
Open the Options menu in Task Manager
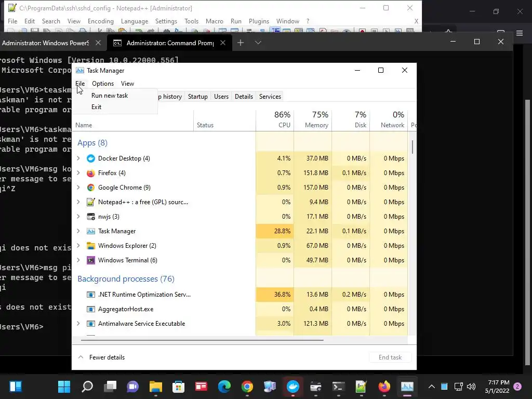click(103, 84)
